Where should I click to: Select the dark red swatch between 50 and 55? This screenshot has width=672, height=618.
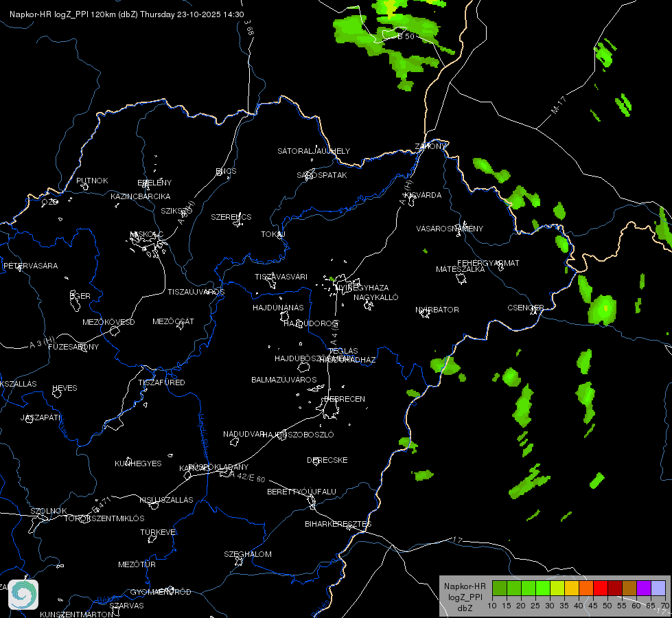pyautogui.click(x=615, y=588)
